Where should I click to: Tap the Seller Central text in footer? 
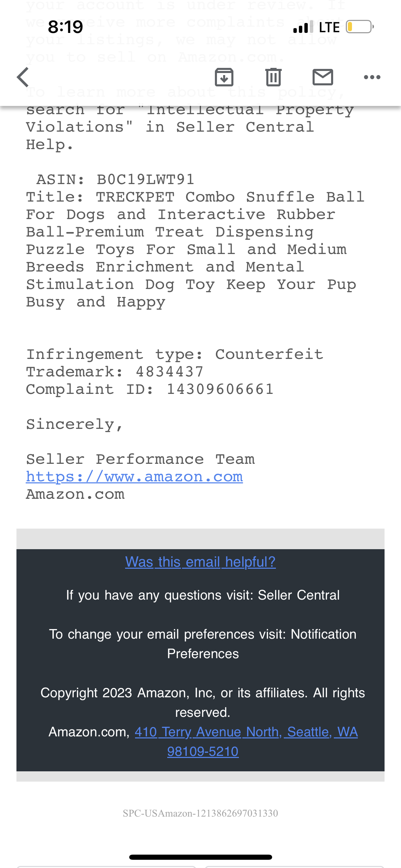(299, 595)
